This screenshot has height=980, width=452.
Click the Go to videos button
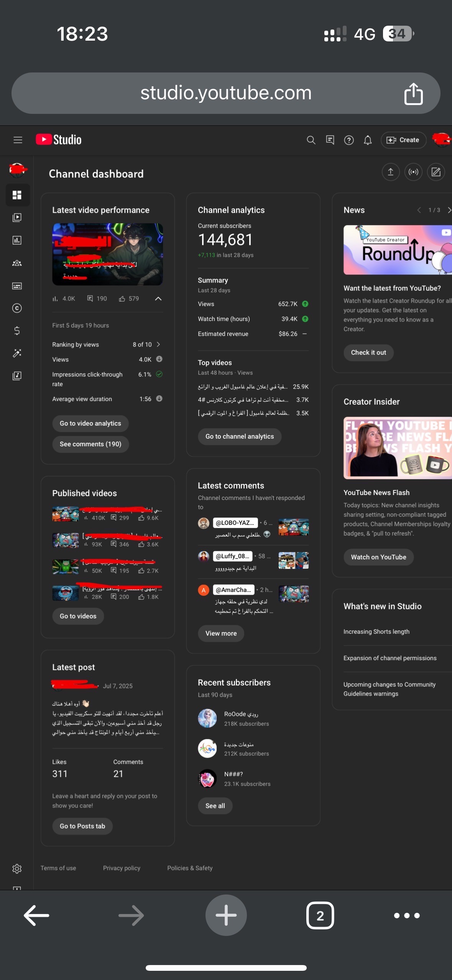tap(78, 616)
